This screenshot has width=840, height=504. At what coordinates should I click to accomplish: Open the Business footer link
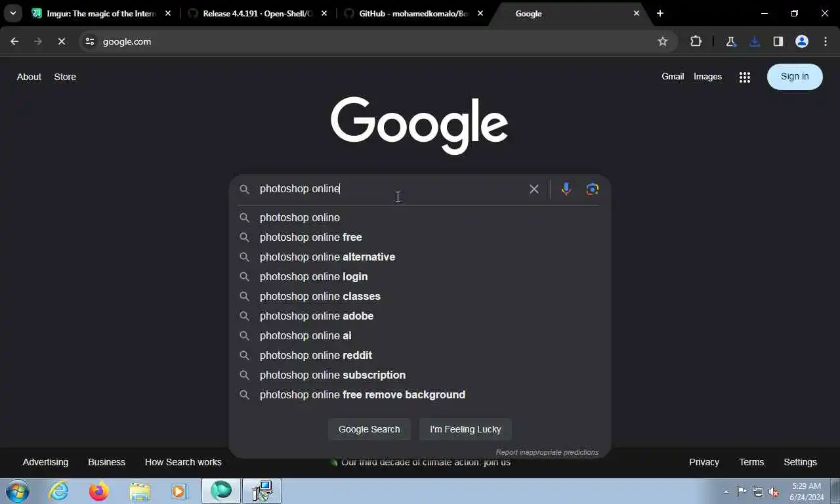106,462
